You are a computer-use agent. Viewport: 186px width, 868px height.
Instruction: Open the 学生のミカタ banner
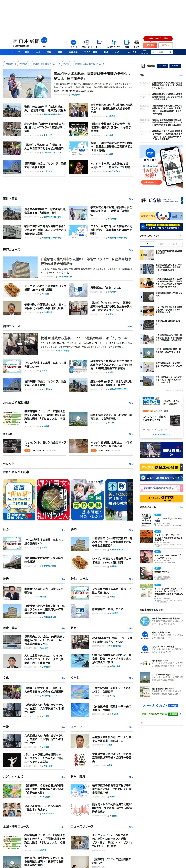tap(161, 216)
